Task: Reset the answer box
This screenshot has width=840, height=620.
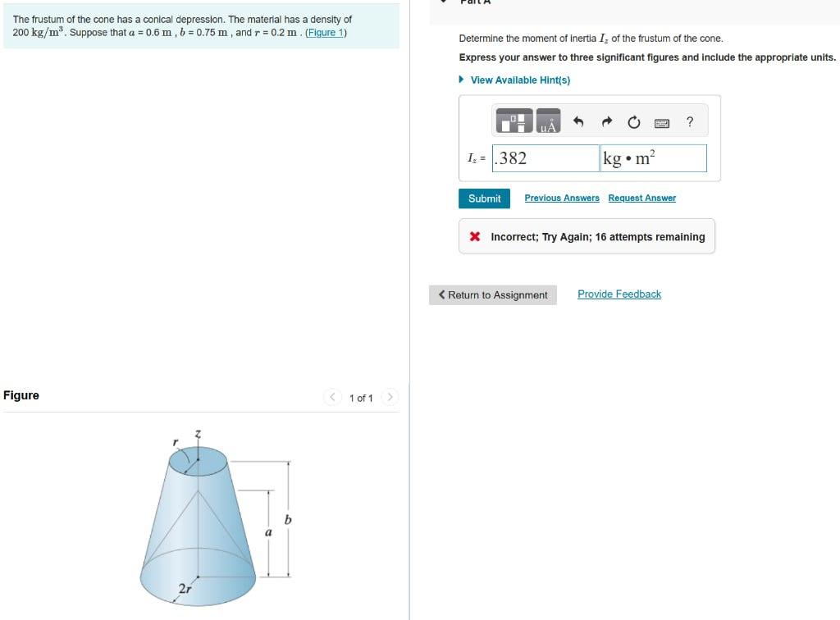Action: (634, 122)
